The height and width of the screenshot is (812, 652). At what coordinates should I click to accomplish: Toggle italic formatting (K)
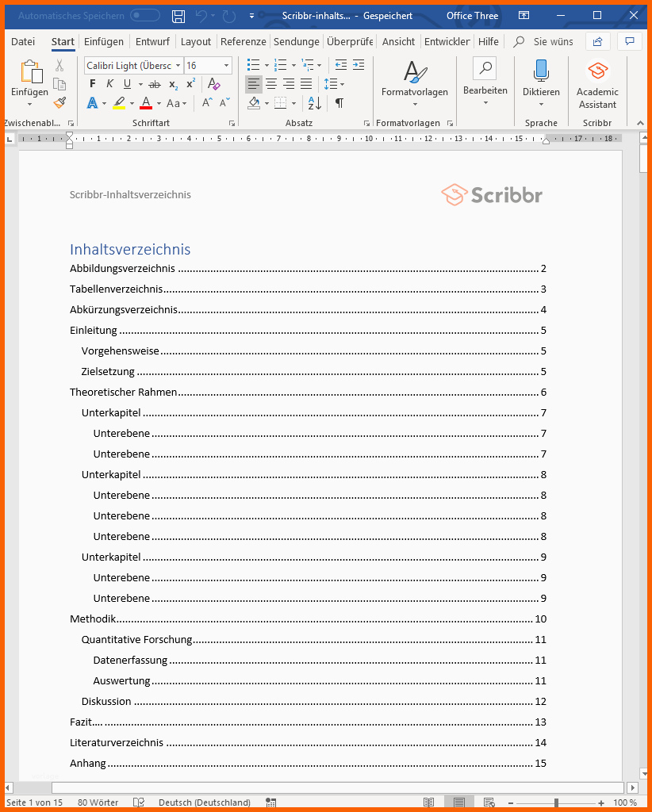click(109, 84)
